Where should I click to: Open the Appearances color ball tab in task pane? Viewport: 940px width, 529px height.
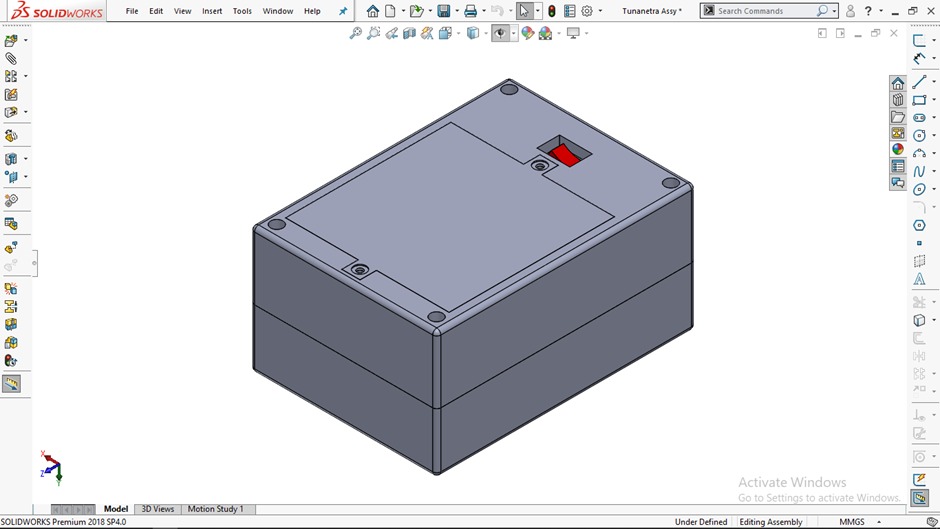897,149
